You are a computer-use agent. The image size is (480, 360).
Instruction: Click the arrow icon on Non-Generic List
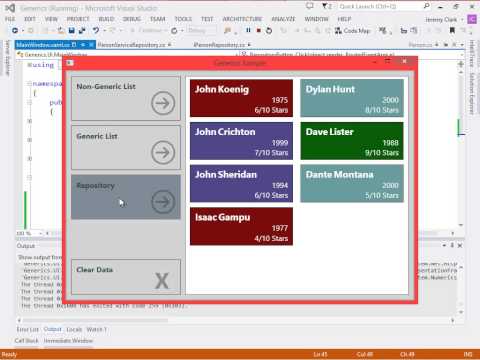[163, 103]
